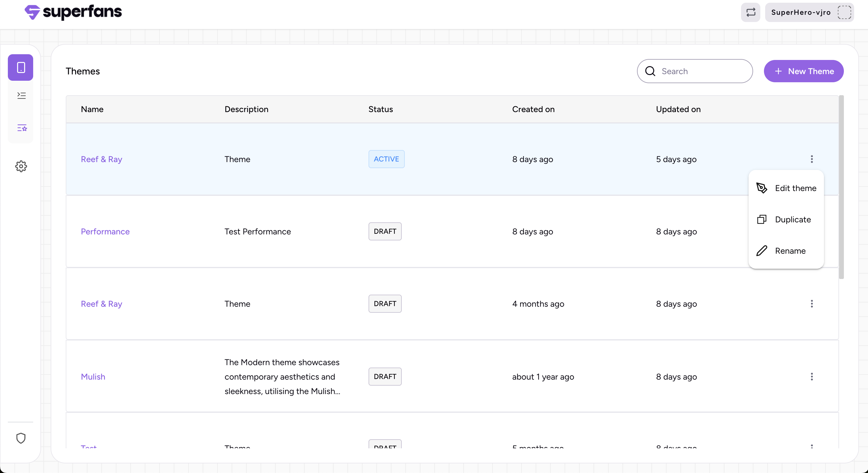This screenshot has height=473, width=868.
Task: Open the Mulish theme link
Action: click(x=93, y=376)
